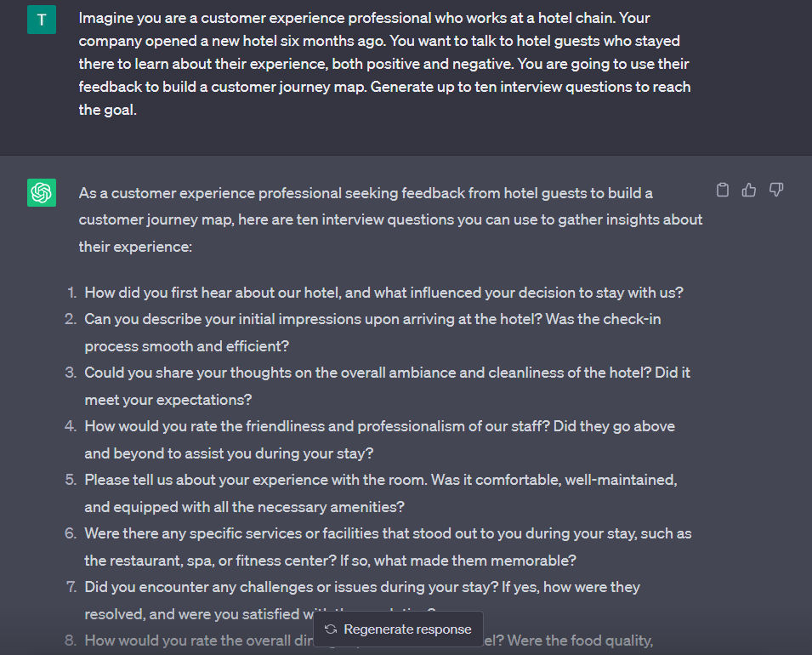Click the thumbs up icon

click(749, 191)
